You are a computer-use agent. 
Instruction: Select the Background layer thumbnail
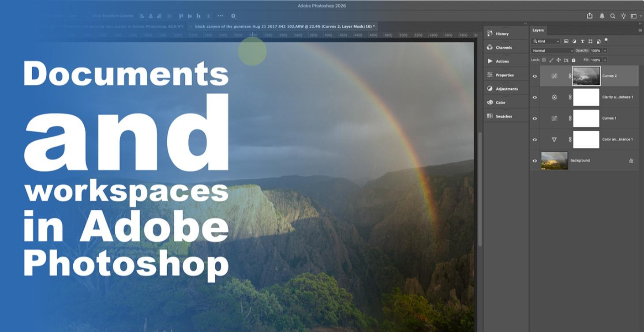pyautogui.click(x=554, y=161)
